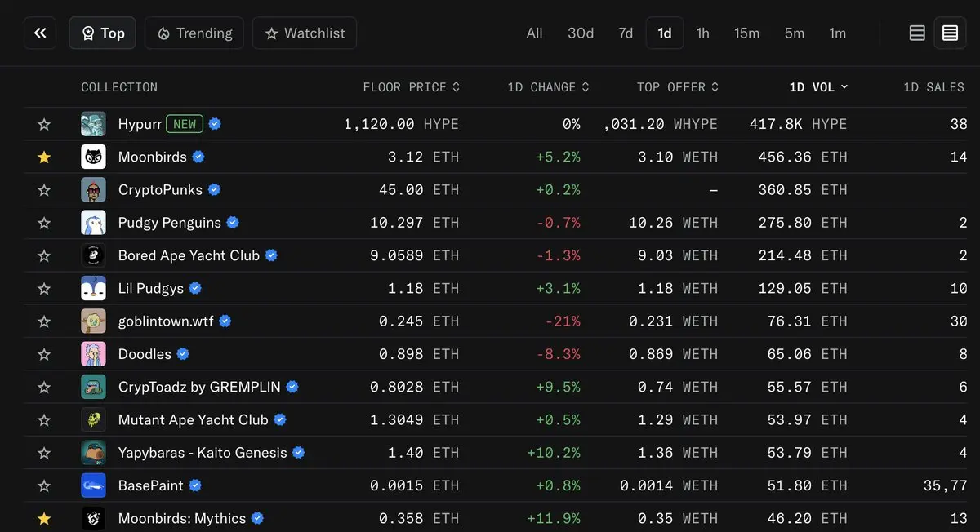The image size is (980, 532).
Task: Open the Yapybaras - Kaito Genesis link
Action: 203,453
